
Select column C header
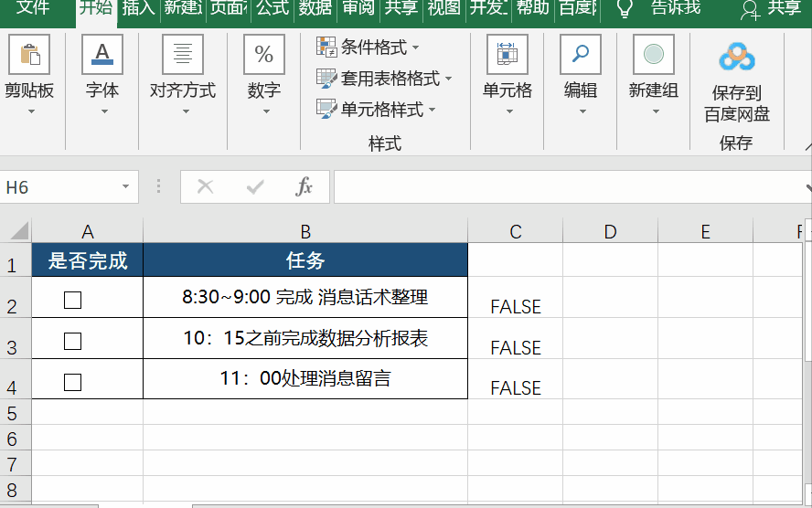515,231
